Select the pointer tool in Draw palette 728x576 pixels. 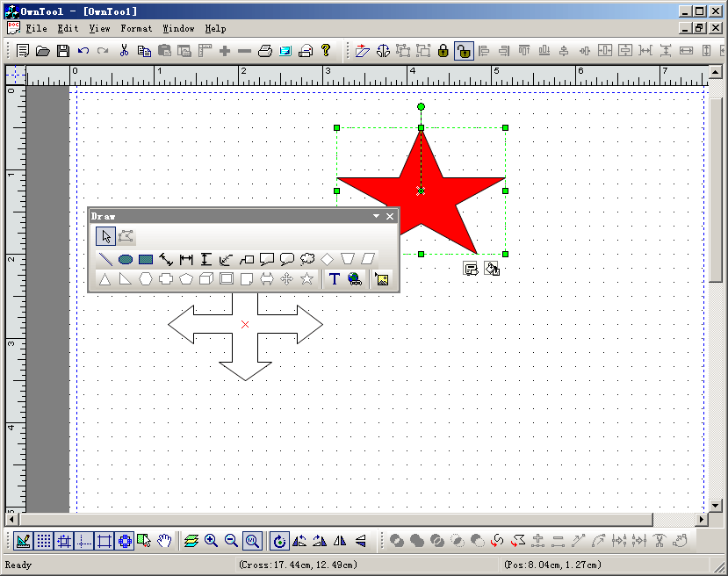pos(106,236)
